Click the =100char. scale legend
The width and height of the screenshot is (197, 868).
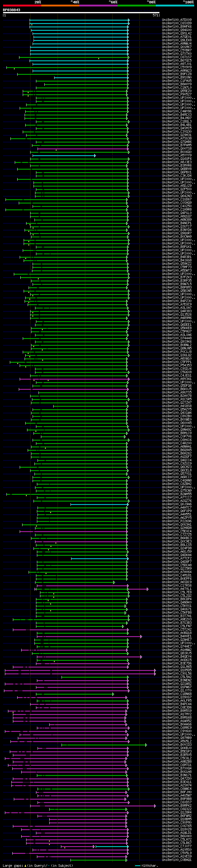pos(146,866)
